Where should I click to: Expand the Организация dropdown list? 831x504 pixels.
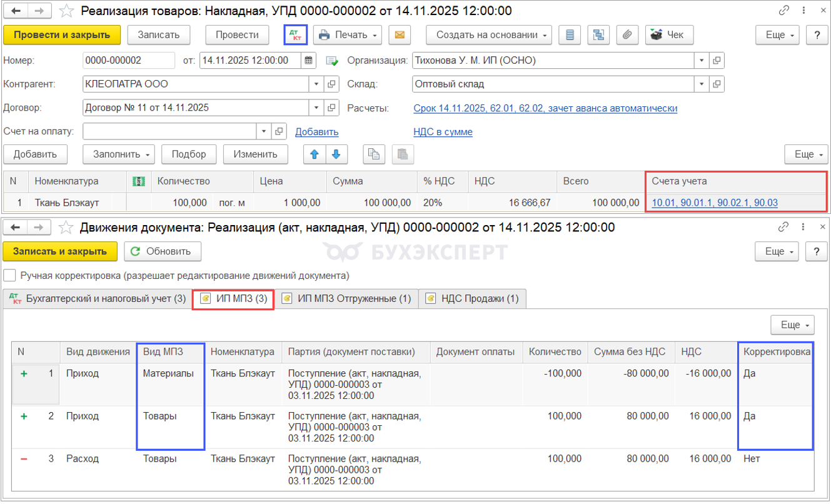(702, 61)
